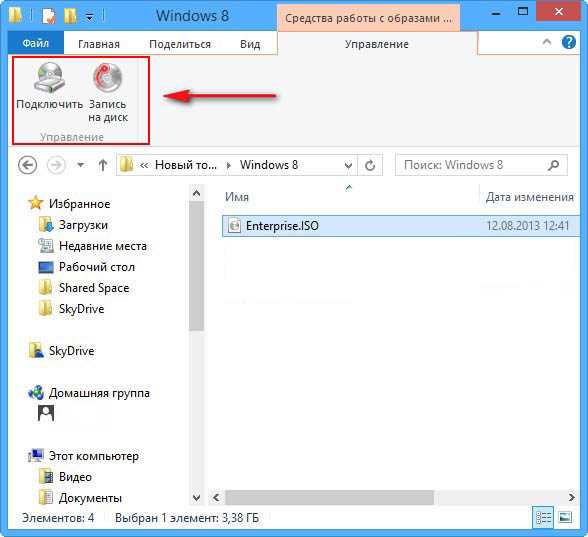Click the Подключить mount image icon

(50, 78)
